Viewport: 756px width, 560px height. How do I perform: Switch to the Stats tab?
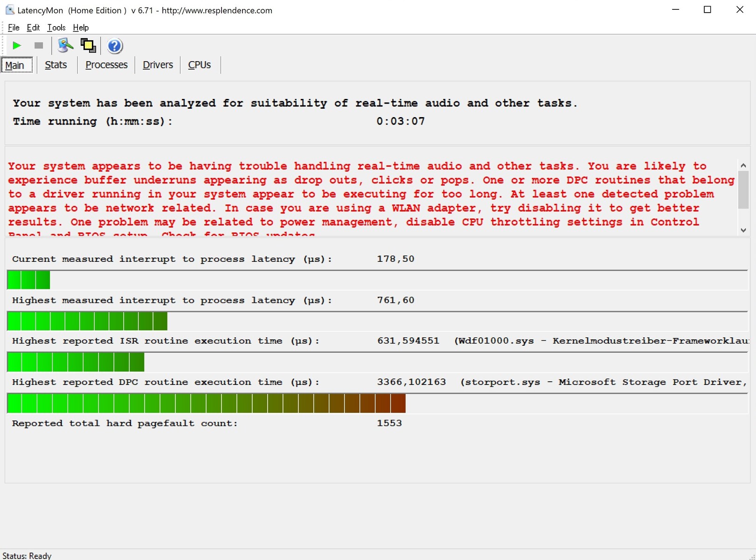(56, 65)
